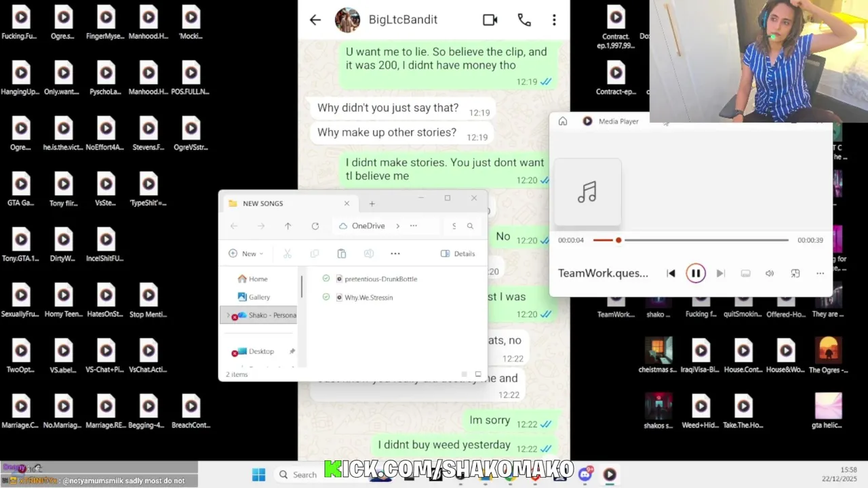868x488 pixels.
Task: Expand the Shako - Personal tree node
Action: pos(228,315)
